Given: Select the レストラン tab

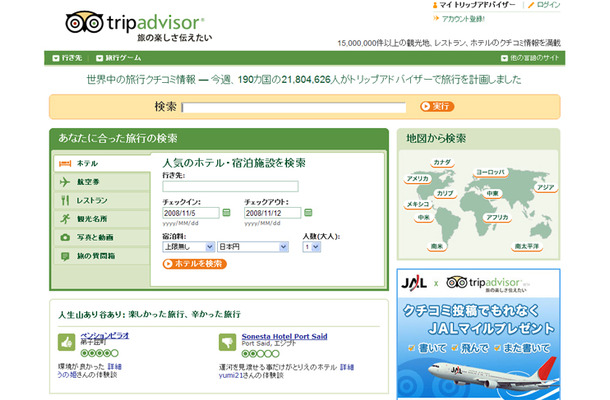Looking at the screenshot, I should click(x=102, y=200).
